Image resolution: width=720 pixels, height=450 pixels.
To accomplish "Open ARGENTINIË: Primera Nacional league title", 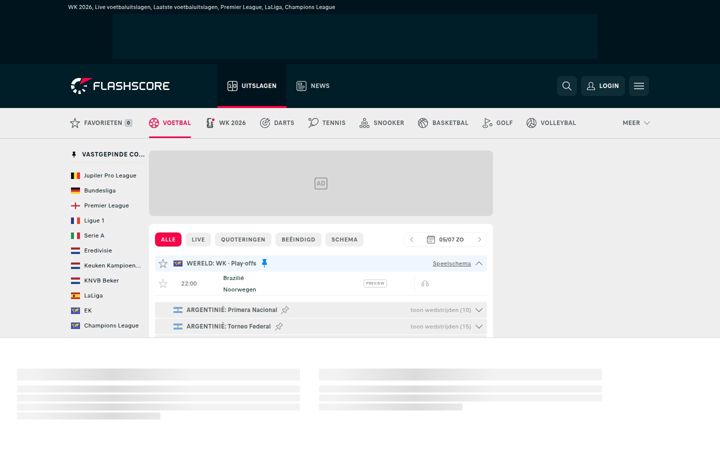I will (231, 310).
